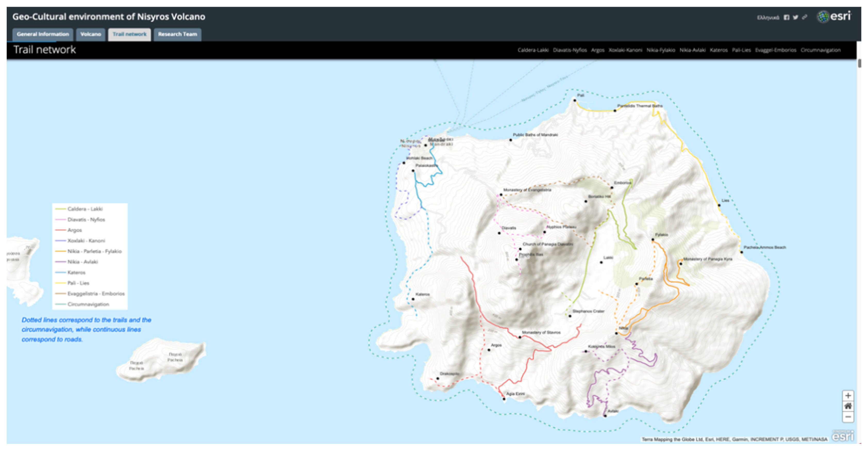
Task: Reset the map with the home button
Action: tap(848, 406)
